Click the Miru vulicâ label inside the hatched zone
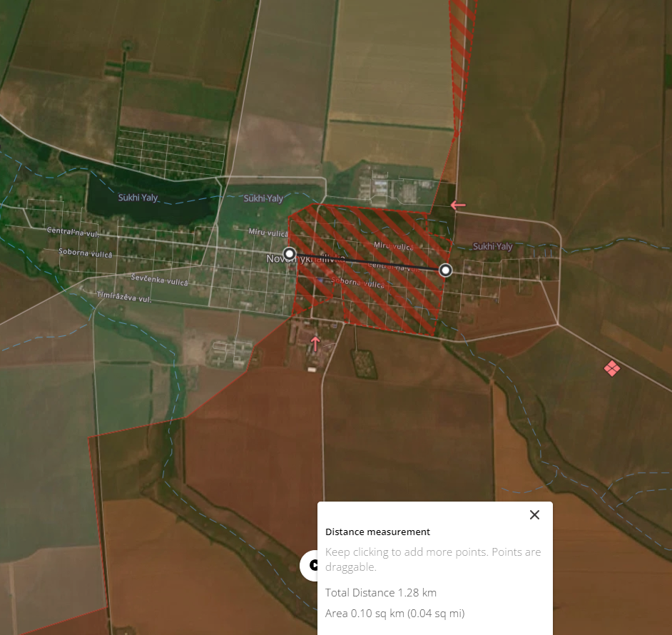This screenshot has height=635, width=672. coord(394,245)
